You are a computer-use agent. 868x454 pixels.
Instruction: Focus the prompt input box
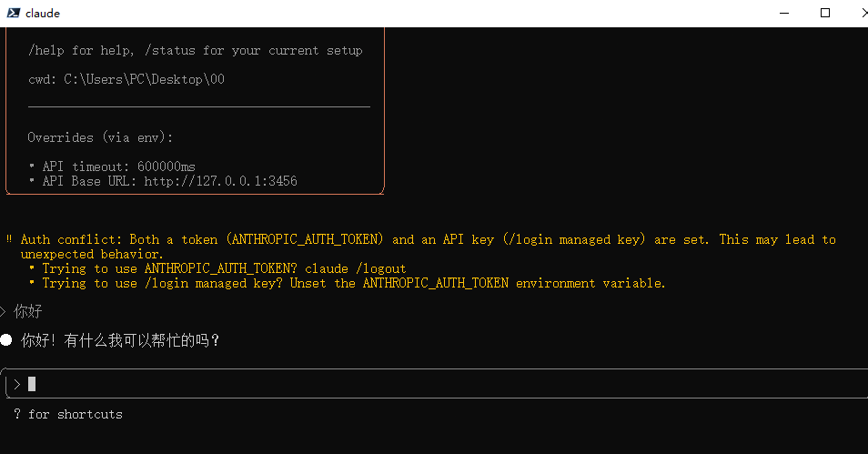click(437, 384)
